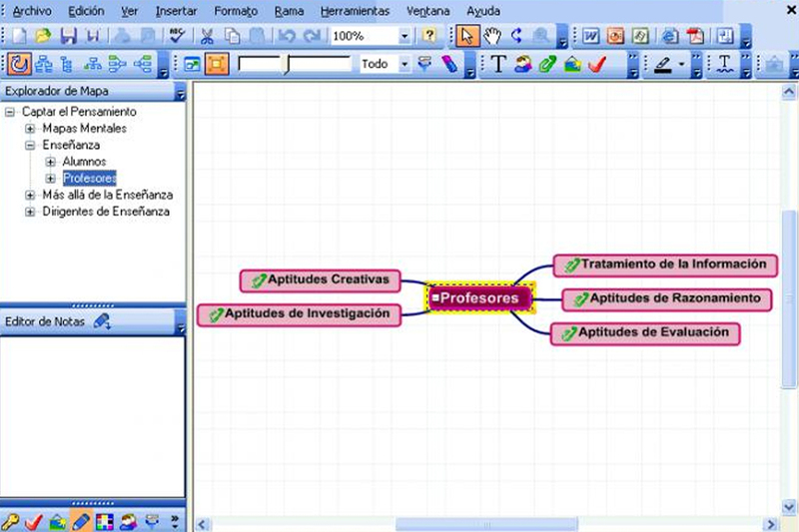Image resolution: width=799 pixels, height=532 pixels.
Task: Select Tratamiento de la Información branch
Action: pyautogui.click(x=665, y=266)
